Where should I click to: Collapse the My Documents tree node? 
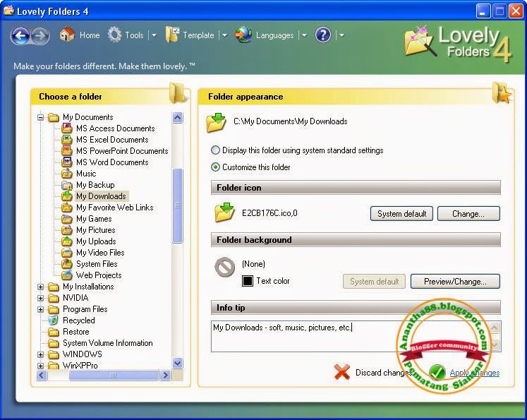[41, 117]
